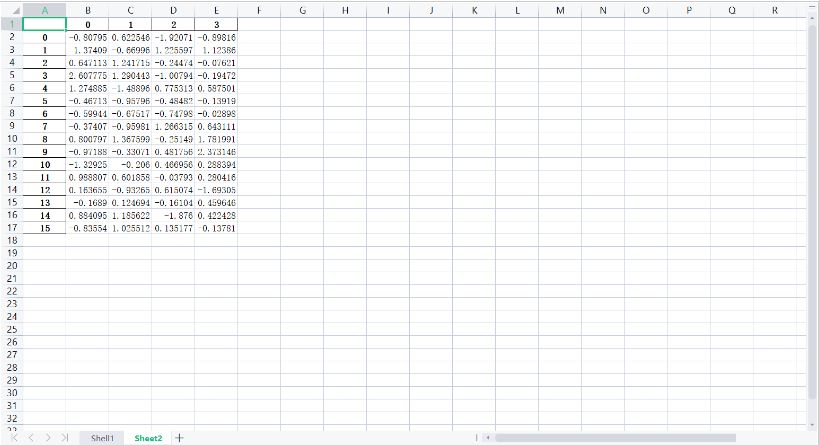Image resolution: width=819 pixels, height=445 pixels.
Task: Click cell containing 0.622546
Action: (130, 37)
